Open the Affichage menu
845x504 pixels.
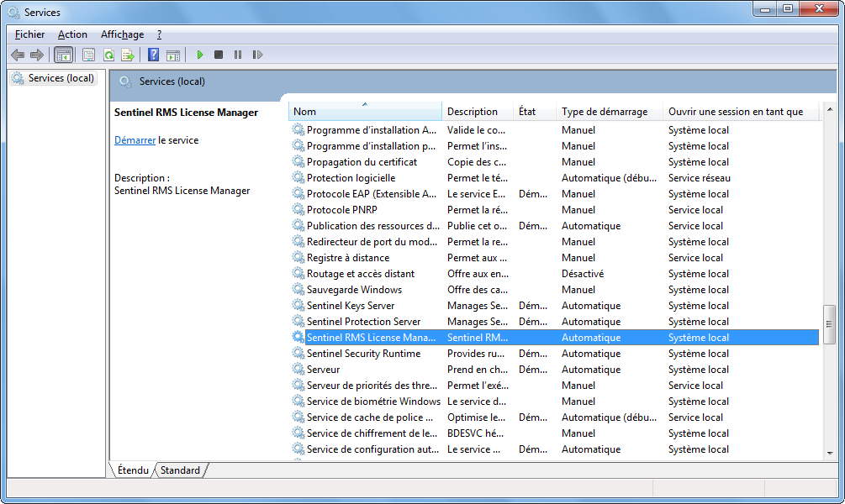tap(122, 34)
